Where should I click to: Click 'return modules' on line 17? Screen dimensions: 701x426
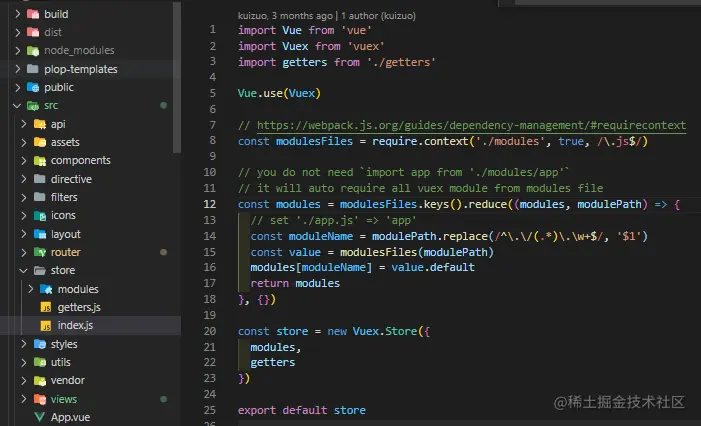click(295, 283)
